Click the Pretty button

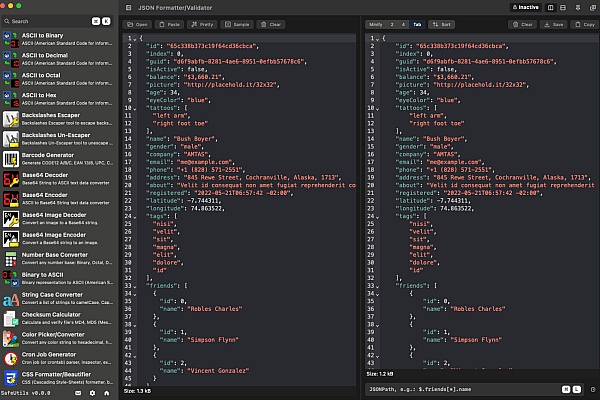click(x=202, y=24)
